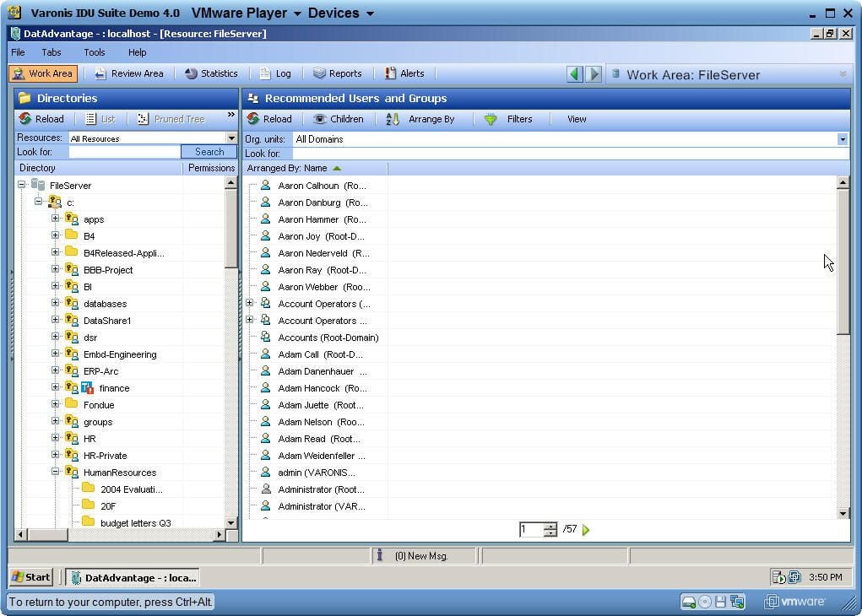862x616 pixels.
Task: Click Aaron Joy user icon
Action: click(266, 235)
